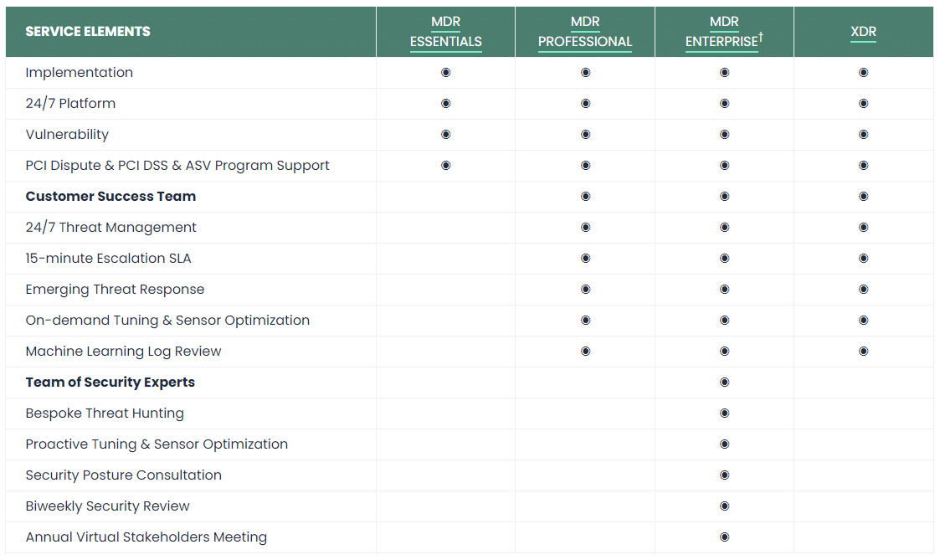Image resolution: width=940 pixels, height=560 pixels.
Task: Click Customer Success Team bullet under XDR
Action: pyautogui.click(x=863, y=197)
